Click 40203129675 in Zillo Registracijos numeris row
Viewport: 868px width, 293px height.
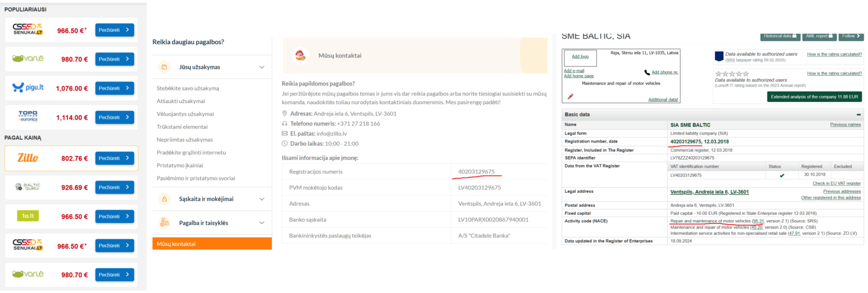tap(476, 172)
